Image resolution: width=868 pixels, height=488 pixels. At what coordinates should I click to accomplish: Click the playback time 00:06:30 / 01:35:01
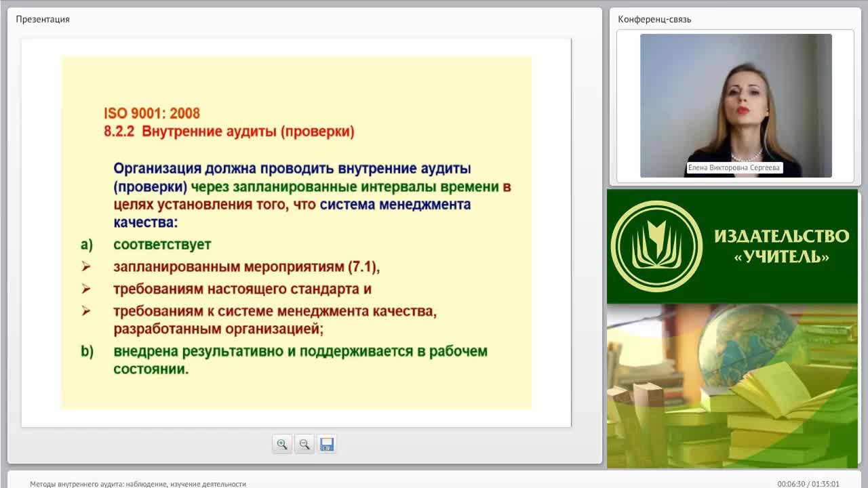[x=808, y=484]
